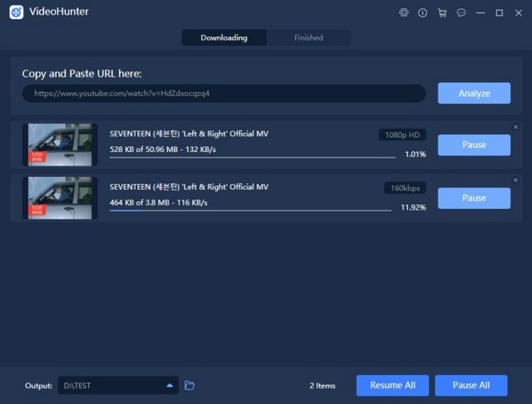
Task: Pause the 1080p HD download
Action: click(x=474, y=145)
